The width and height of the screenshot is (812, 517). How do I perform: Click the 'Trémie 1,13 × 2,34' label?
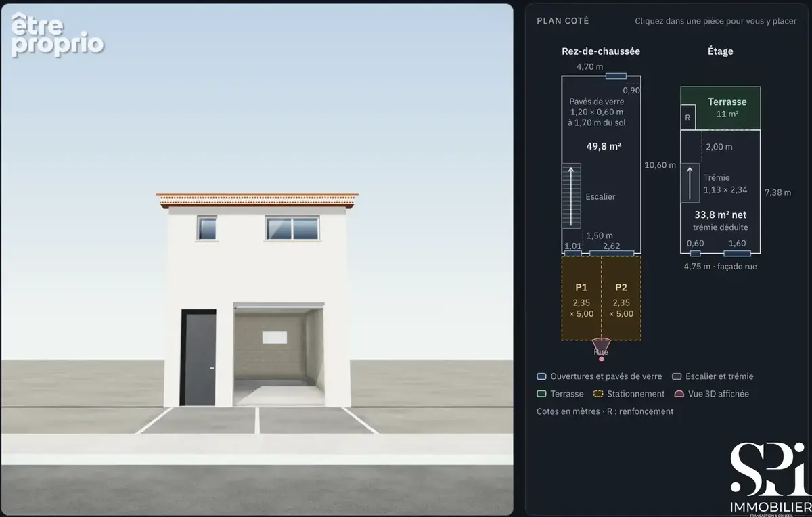(725, 183)
